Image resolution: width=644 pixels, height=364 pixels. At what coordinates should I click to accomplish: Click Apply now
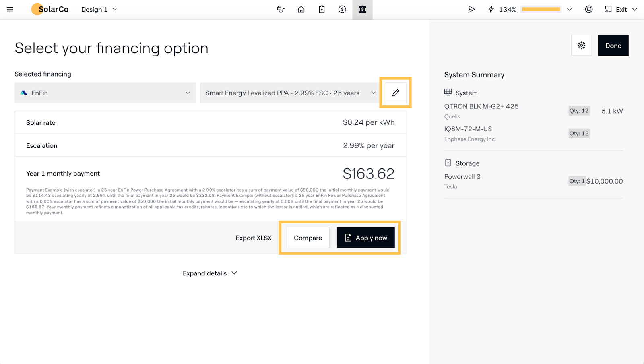point(365,238)
